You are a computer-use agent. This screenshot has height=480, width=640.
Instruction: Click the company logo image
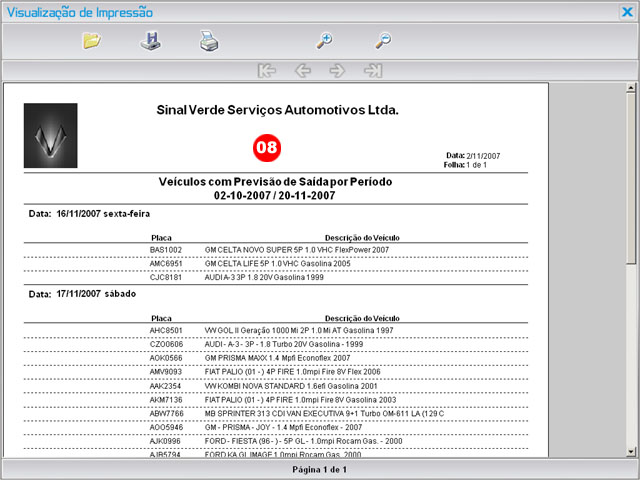[51, 136]
